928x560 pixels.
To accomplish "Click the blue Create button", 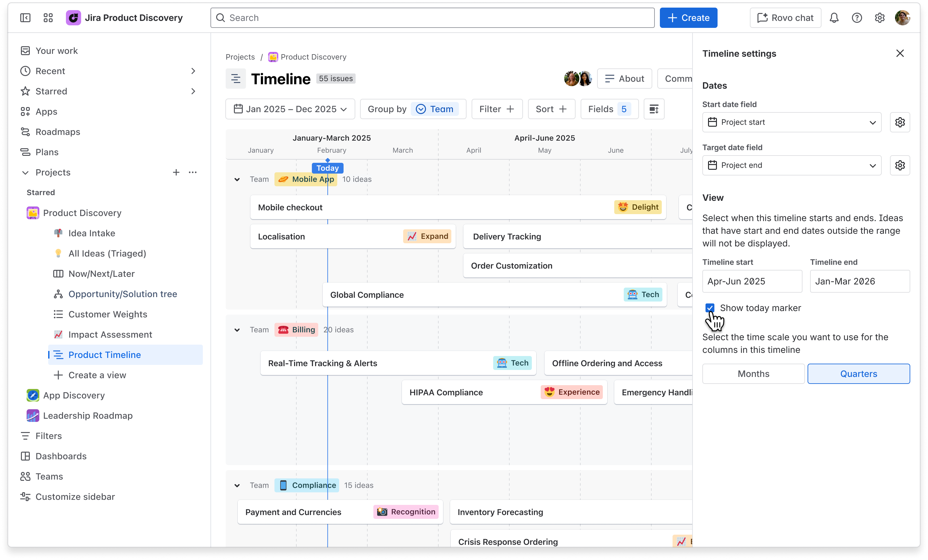I will pyautogui.click(x=688, y=18).
